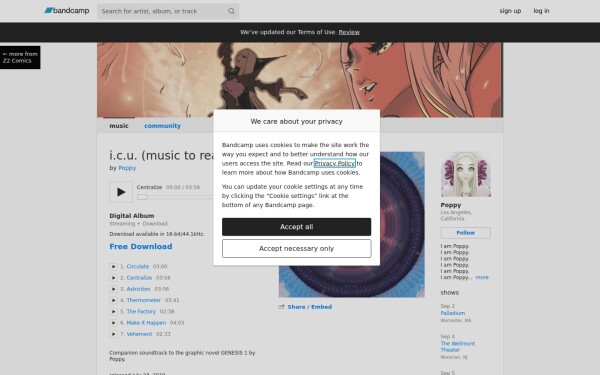The height and width of the screenshot is (375, 600).
Task: Play the main Centralize track
Action: (121, 192)
